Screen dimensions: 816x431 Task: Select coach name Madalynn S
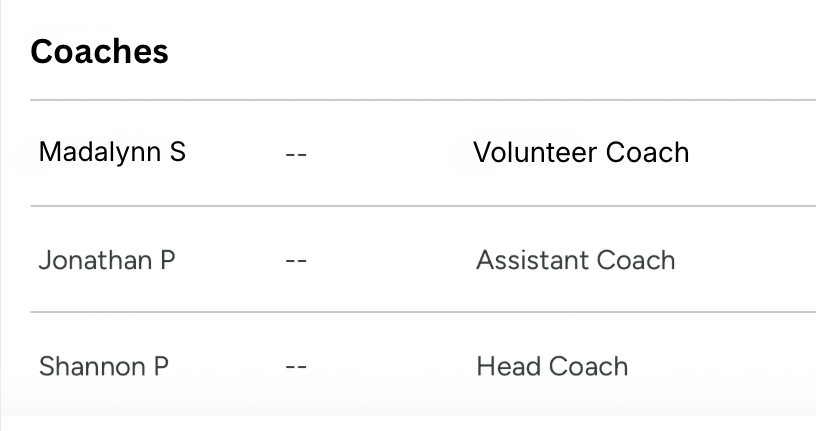click(112, 153)
